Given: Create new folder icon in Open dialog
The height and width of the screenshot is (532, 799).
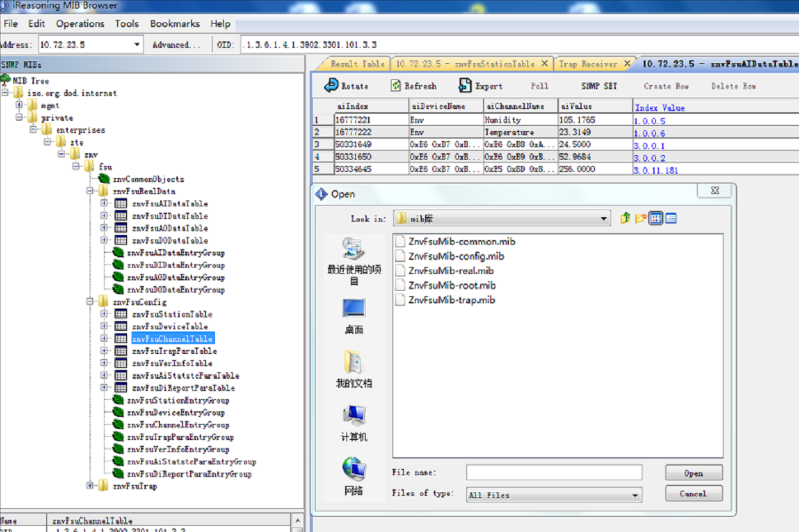Looking at the screenshot, I should tap(640, 218).
